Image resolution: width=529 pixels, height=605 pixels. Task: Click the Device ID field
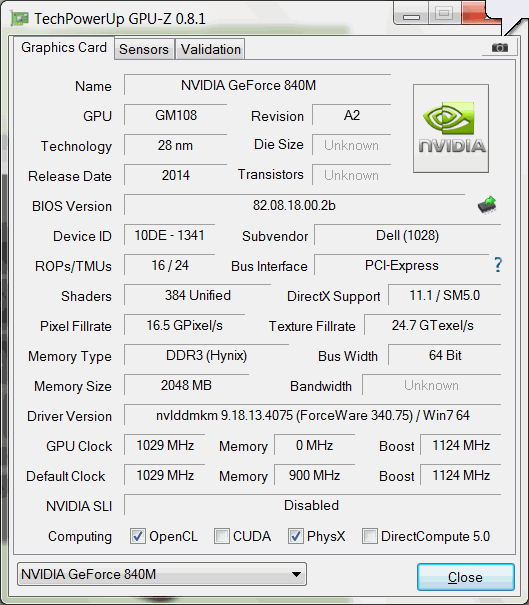(169, 235)
